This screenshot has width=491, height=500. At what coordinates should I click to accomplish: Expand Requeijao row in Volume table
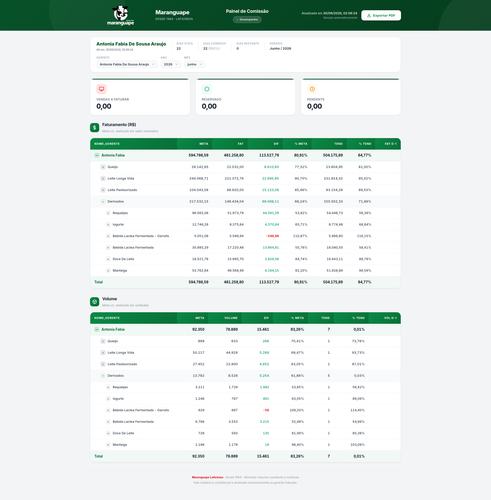pos(108,387)
